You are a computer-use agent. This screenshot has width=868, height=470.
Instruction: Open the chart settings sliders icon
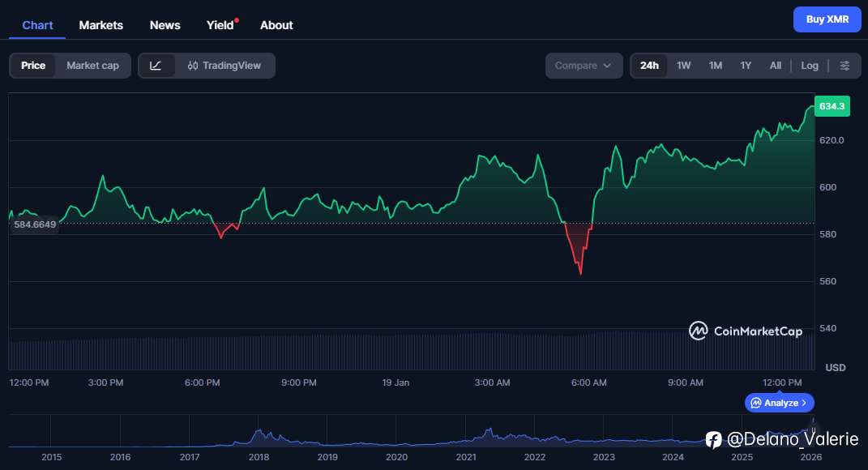tap(844, 66)
